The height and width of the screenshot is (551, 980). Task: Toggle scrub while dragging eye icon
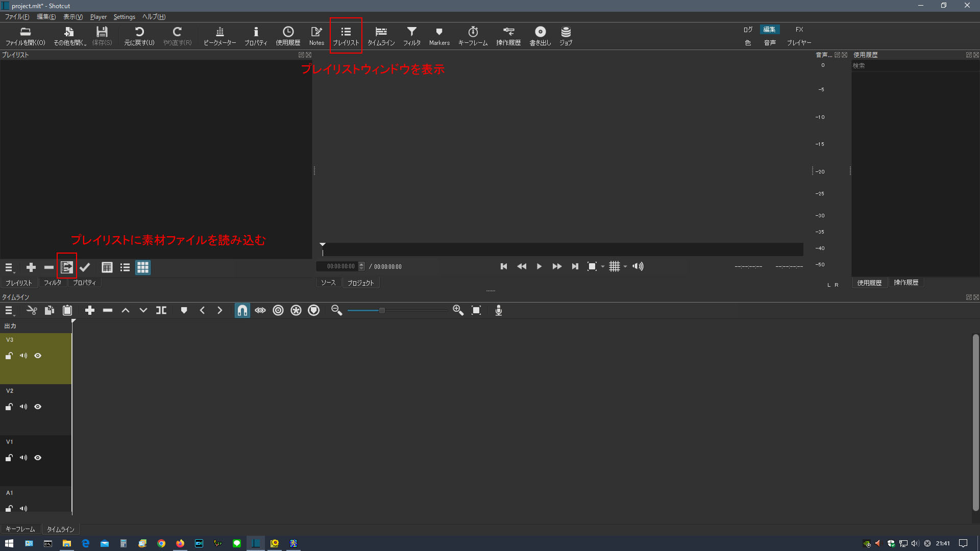(260, 310)
